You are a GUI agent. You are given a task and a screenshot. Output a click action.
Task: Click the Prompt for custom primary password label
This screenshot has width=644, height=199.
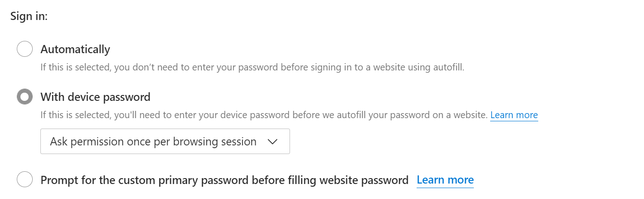point(224,180)
